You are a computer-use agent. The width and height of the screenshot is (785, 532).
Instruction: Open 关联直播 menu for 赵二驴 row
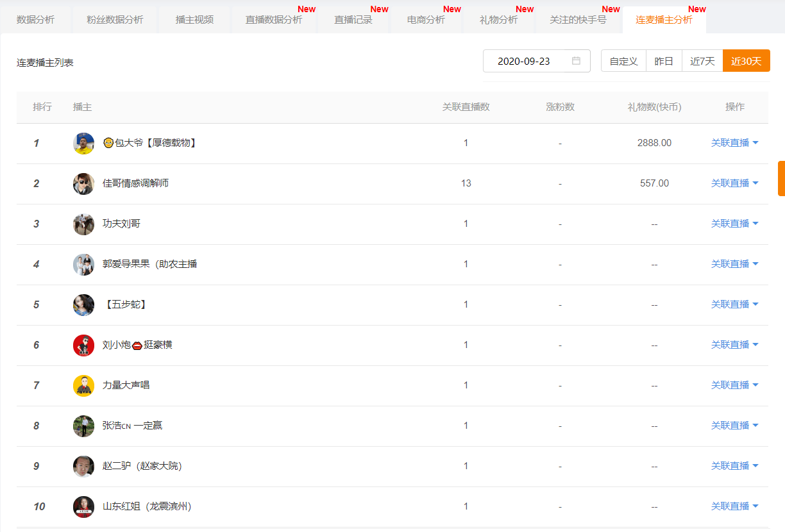tap(734, 466)
